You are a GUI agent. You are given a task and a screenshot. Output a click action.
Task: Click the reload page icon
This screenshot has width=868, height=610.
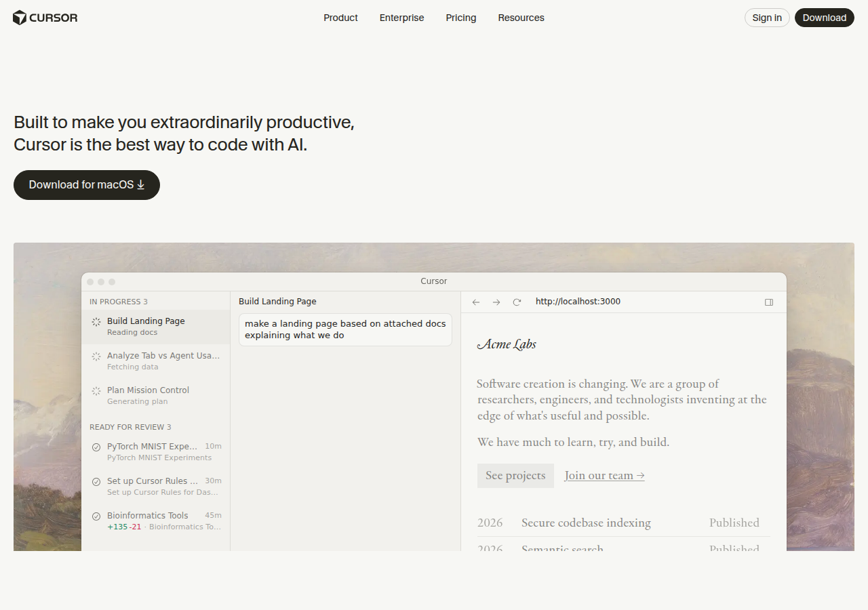tap(517, 302)
